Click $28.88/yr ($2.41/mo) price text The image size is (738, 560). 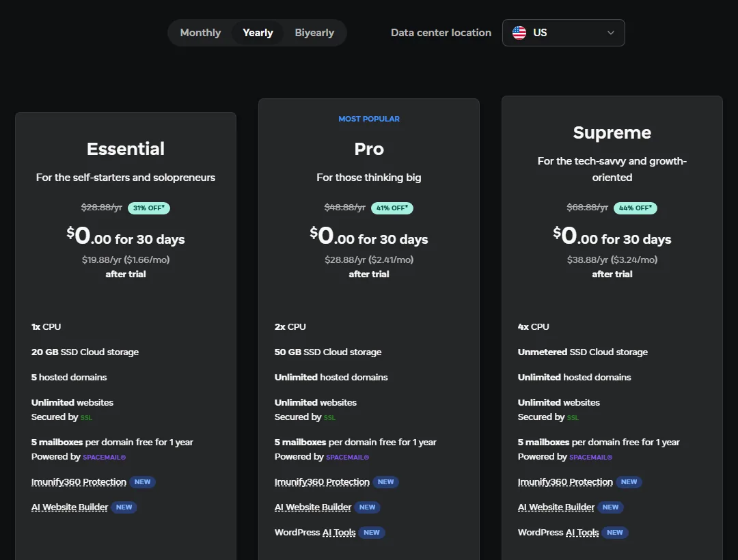pos(369,260)
